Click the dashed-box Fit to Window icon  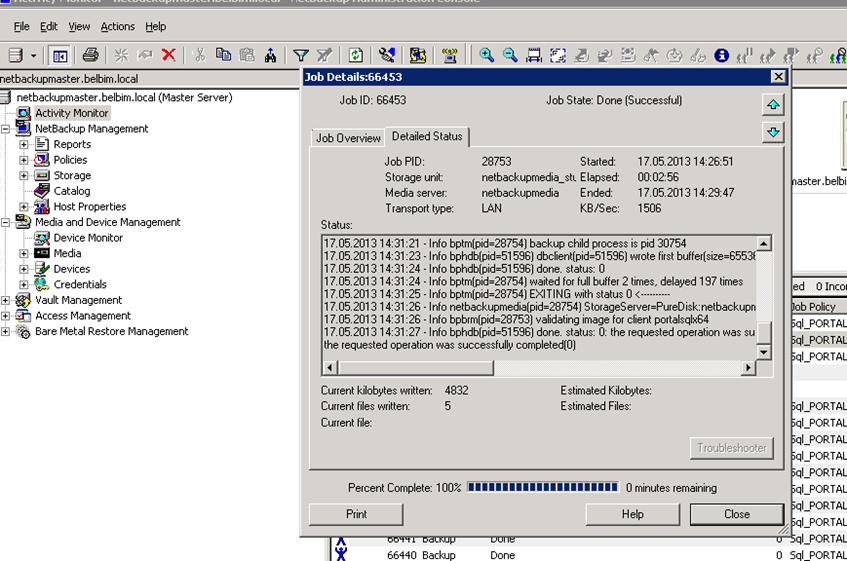[x=557, y=55]
